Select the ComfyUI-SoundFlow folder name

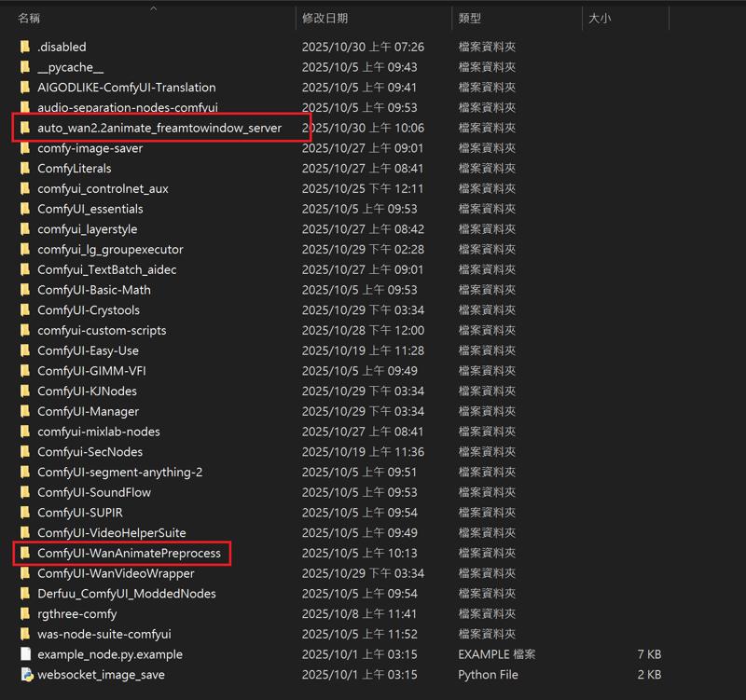[x=94, y=492]
